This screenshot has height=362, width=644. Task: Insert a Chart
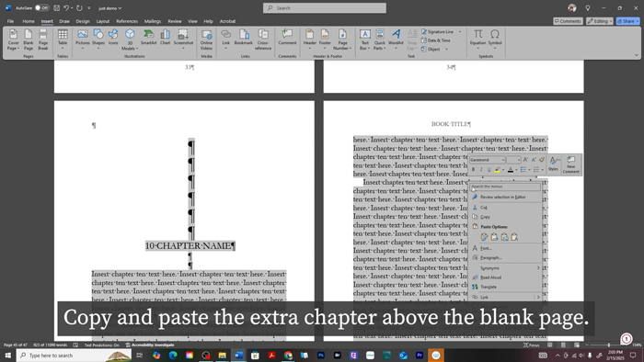point(165,38)
